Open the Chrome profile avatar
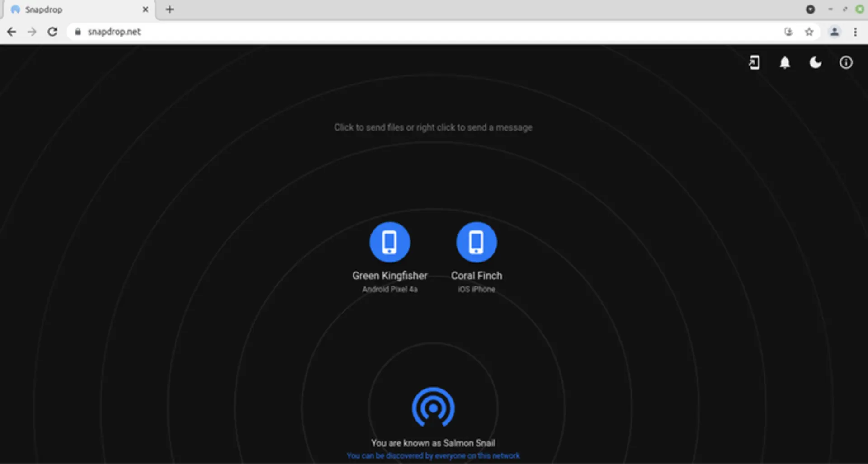The image size is (868, 464). [x=835, y=32]
